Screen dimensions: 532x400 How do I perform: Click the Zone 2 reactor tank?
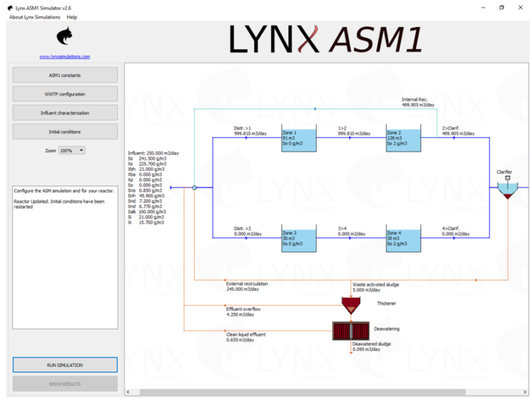pyautogui.click(x=403, y=138)
